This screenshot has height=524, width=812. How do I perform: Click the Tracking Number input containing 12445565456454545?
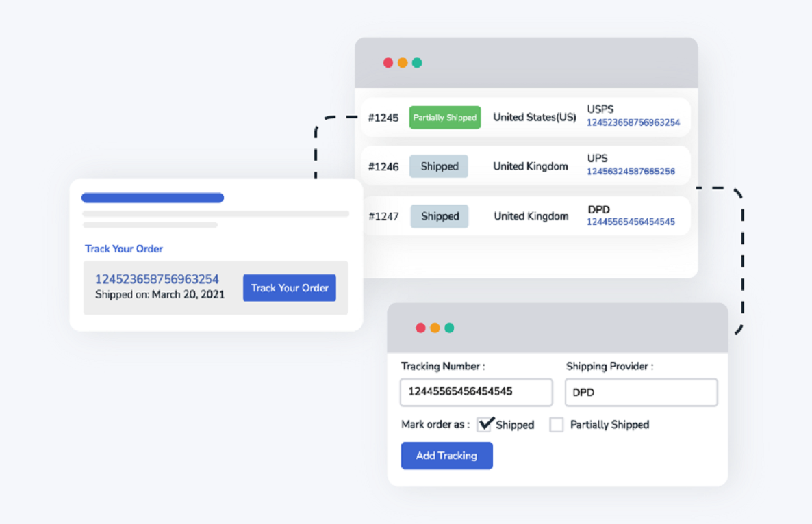pyautogui.click(x=476, y=392)
